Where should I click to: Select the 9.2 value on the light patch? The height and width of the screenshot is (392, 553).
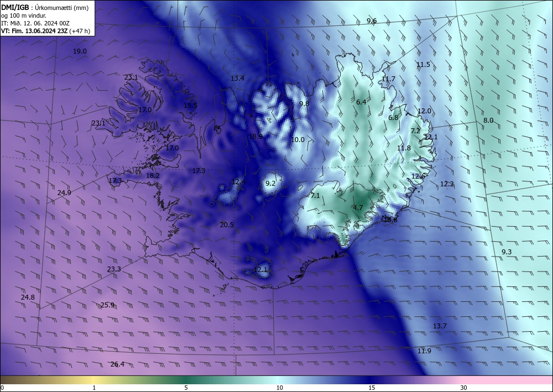(x=270, y=184)
